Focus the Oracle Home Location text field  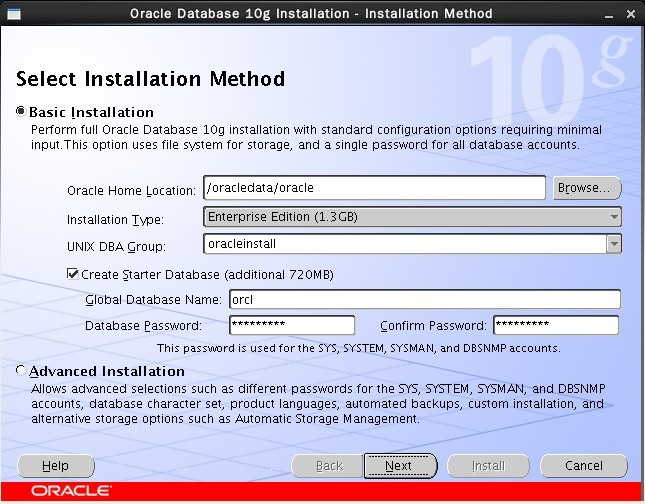375,188
